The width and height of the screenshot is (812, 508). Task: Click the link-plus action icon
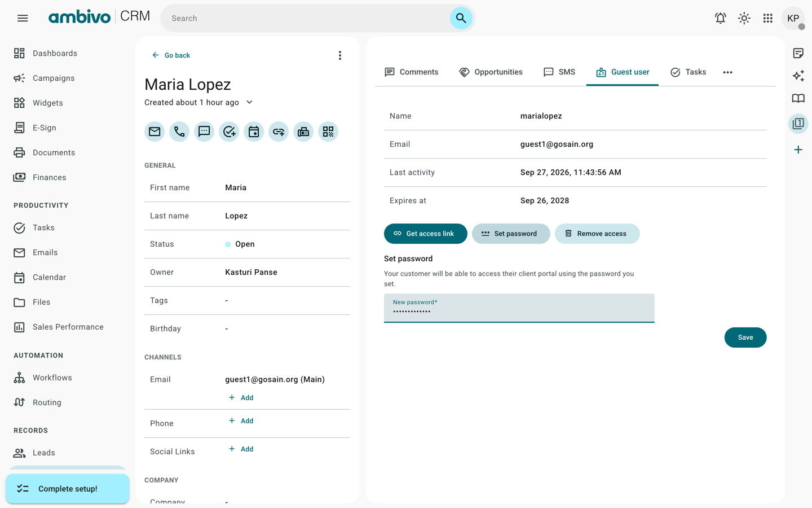pos(279,132)
